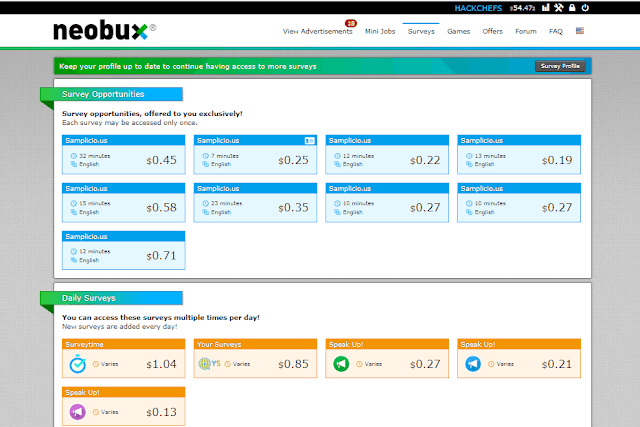Open the 7 minutes $0.25 survey

[256, 155]
